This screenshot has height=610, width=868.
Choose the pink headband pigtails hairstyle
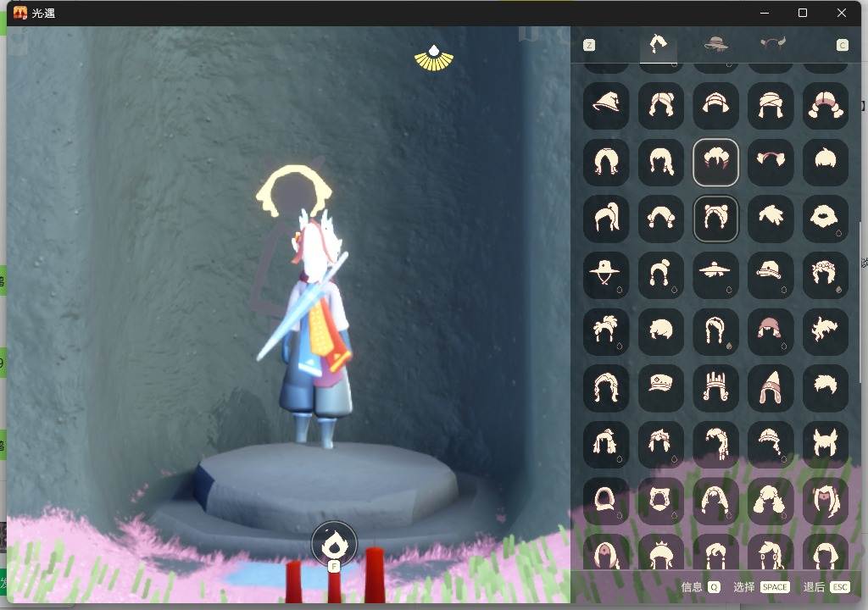[x=770, y=162]
